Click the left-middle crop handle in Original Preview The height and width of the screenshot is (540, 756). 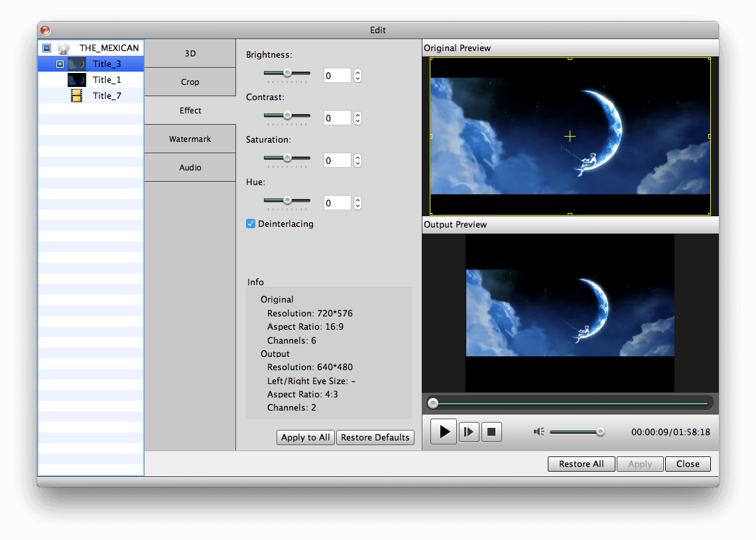pyautogui.click(x=430, y=137)
